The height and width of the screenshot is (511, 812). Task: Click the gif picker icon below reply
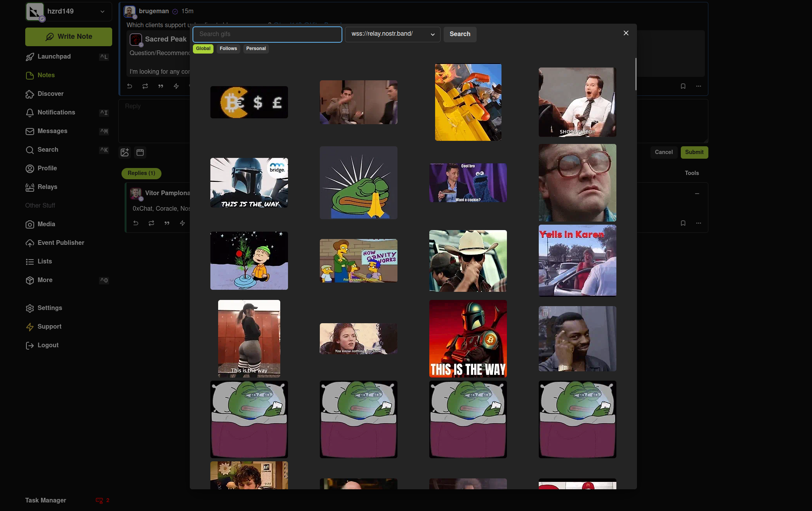click(140, 152)
